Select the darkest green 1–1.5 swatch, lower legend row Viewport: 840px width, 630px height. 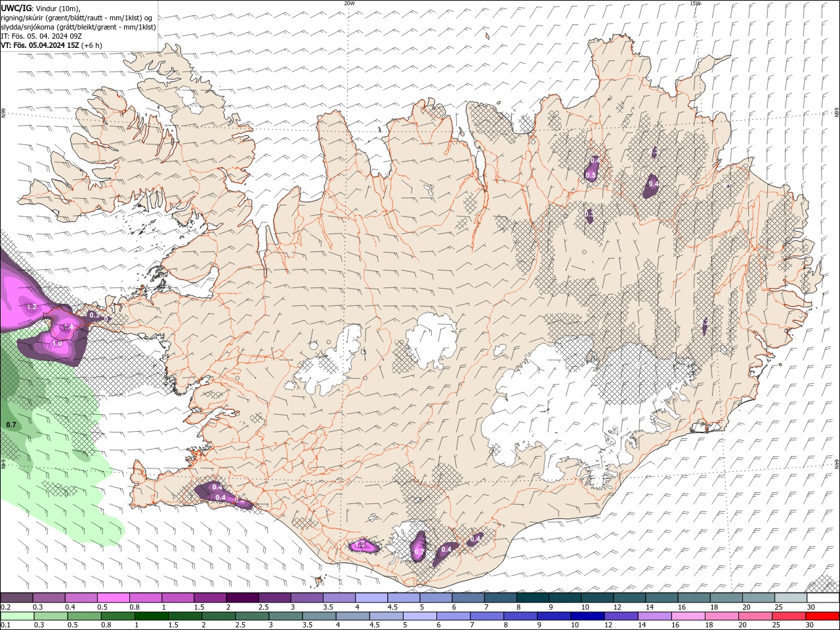point(152,616)
